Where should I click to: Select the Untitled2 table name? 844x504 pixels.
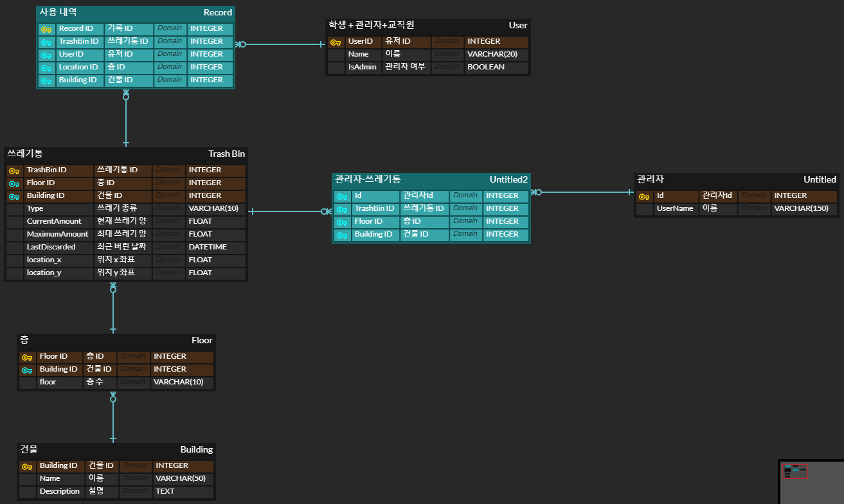[508, 179]
